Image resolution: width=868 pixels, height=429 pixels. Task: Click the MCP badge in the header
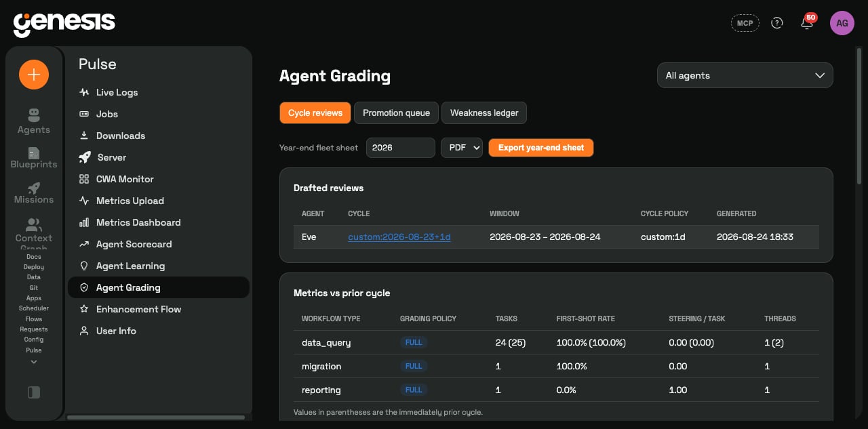point(745,23)
